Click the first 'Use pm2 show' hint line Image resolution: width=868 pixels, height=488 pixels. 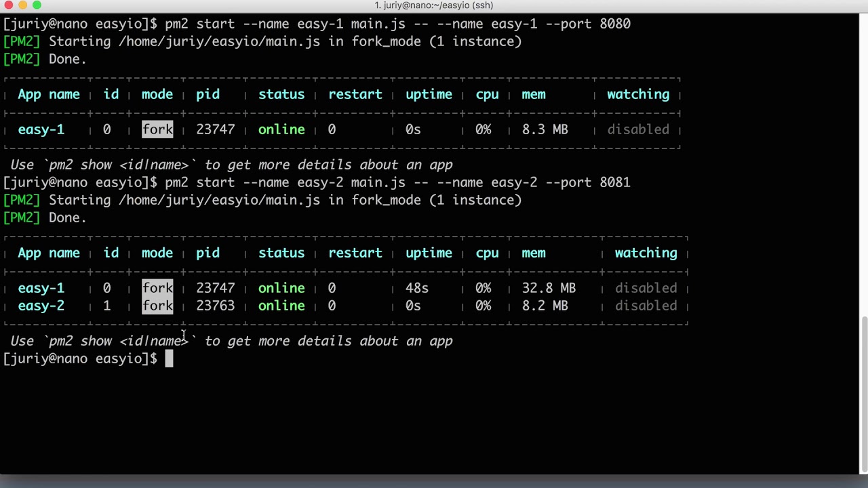coord(231,165)
